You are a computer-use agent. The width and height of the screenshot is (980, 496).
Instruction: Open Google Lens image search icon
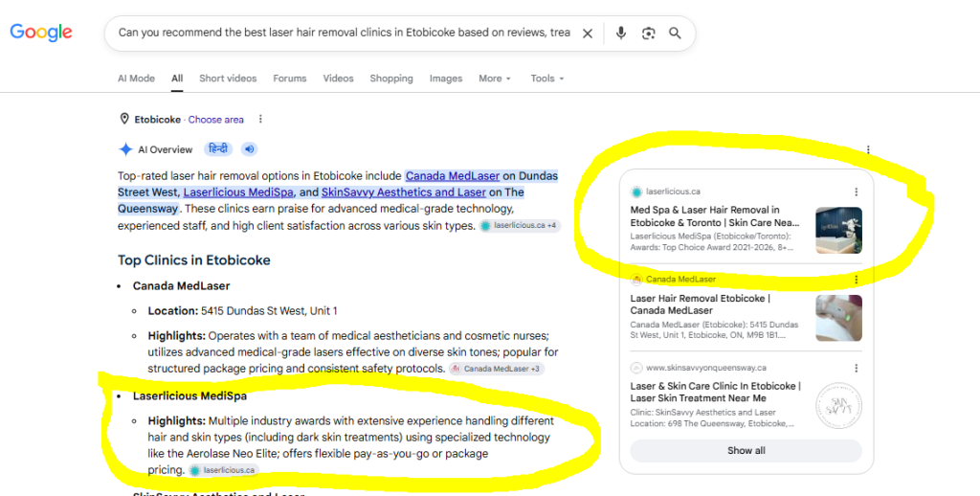coord(648,34)
